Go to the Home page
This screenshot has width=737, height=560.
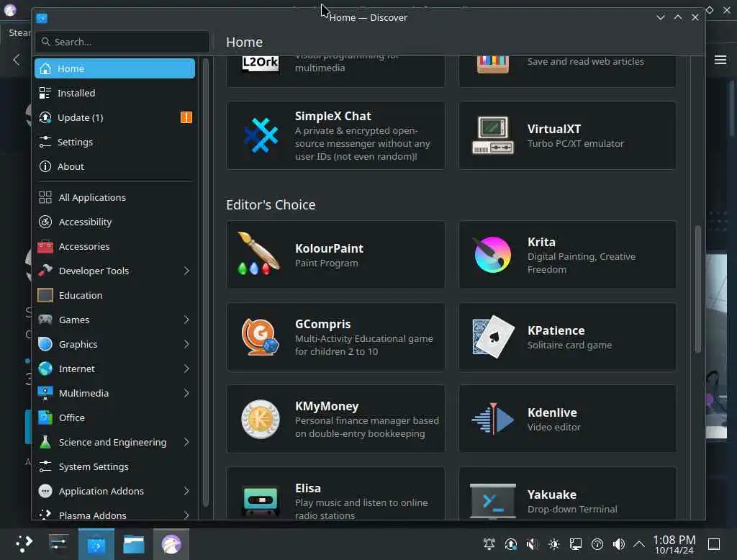click(114, 68)
